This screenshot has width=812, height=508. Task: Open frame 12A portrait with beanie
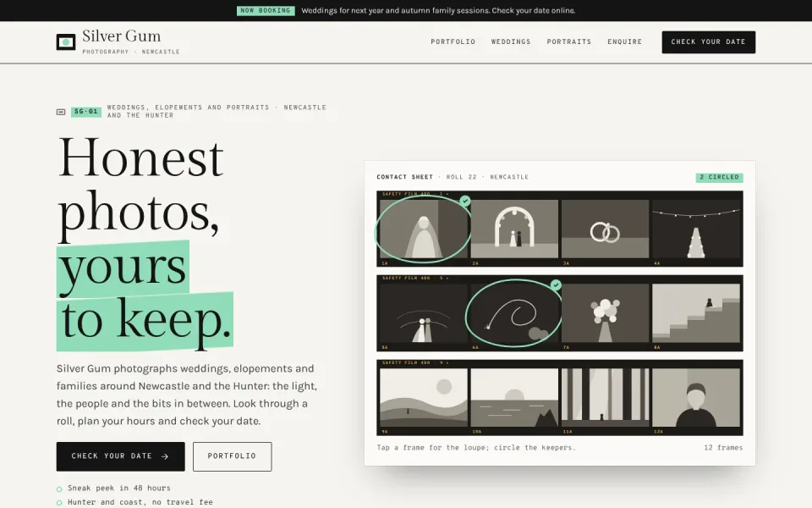click(696, 398)
